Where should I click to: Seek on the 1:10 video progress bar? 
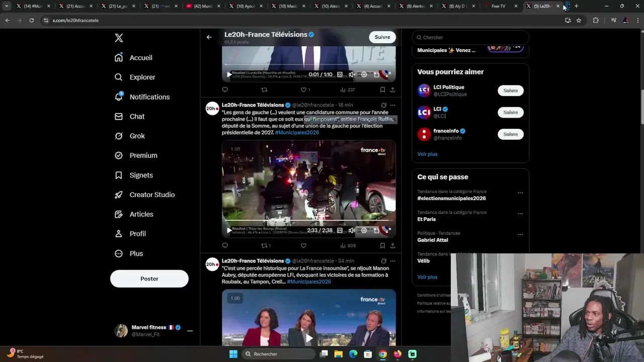pos(308,65)
